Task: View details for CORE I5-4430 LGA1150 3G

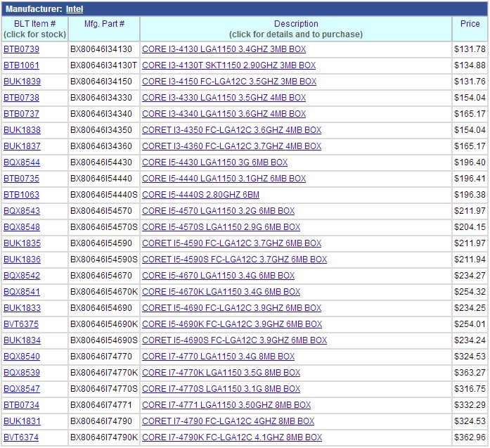Action: pyautogui.click(x=214, y=162)
